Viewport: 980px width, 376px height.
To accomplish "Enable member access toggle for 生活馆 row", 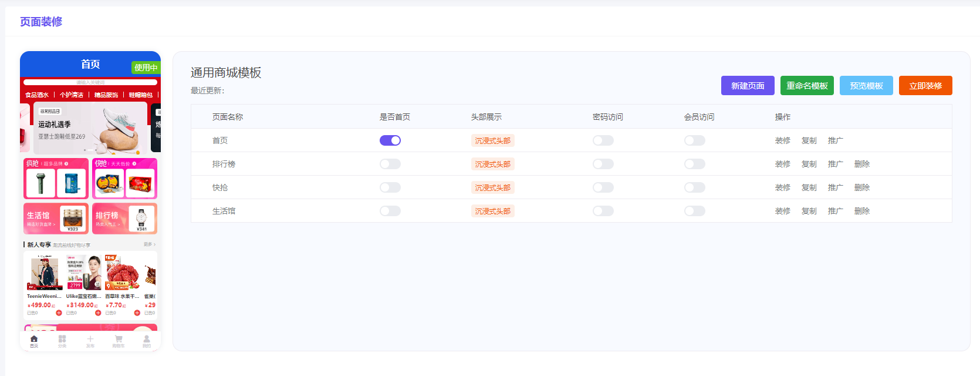I will 695,211.
